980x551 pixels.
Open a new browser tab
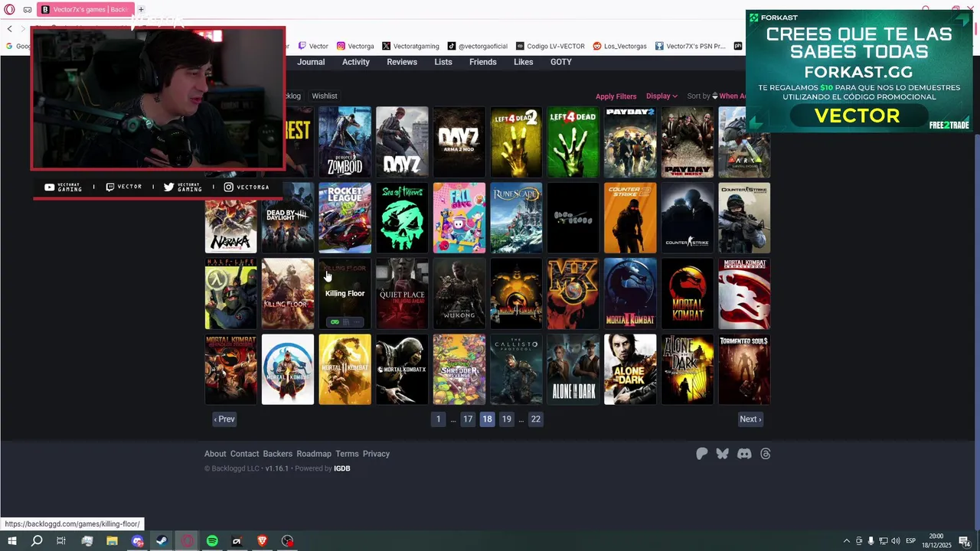tap(141, 9)
